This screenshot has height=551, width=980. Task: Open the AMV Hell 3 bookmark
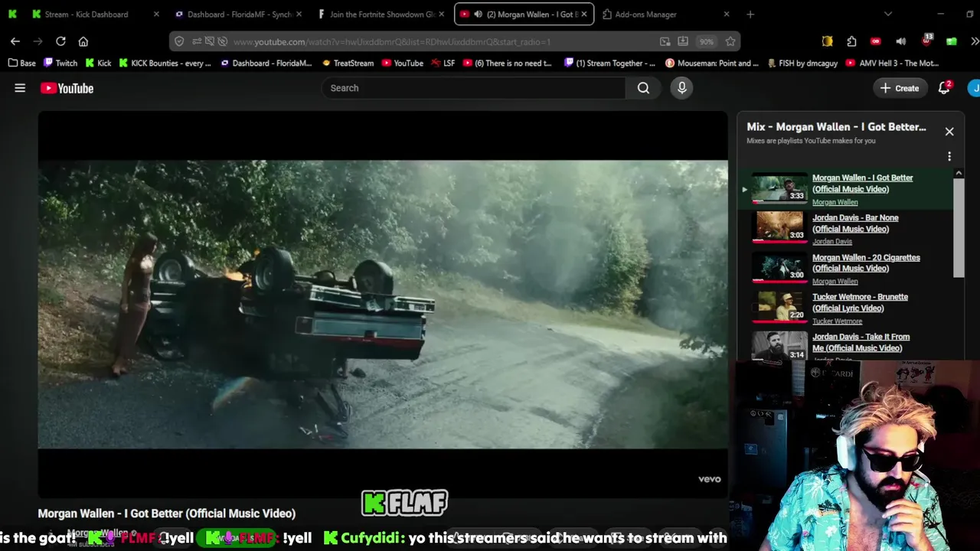893,64
